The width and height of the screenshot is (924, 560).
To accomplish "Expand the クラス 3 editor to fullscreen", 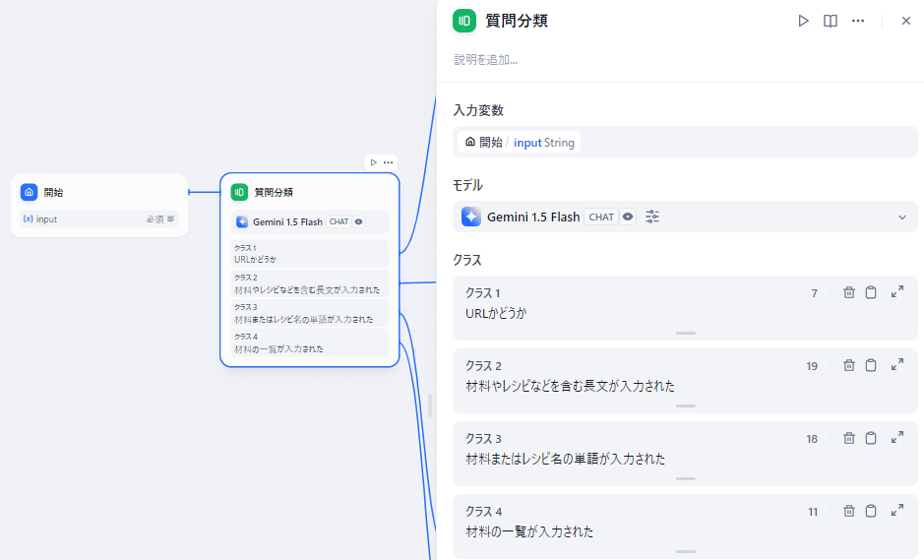I will coord(896,438).
